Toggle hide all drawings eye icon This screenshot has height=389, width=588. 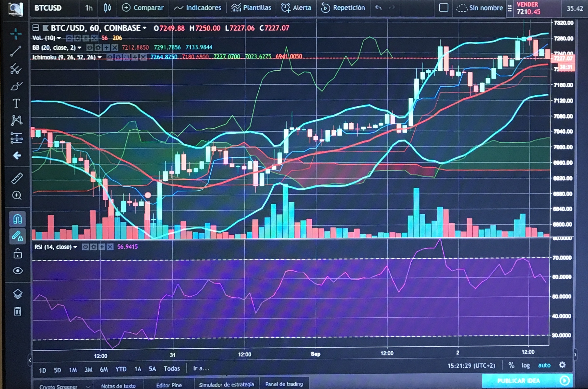[17, 271]
